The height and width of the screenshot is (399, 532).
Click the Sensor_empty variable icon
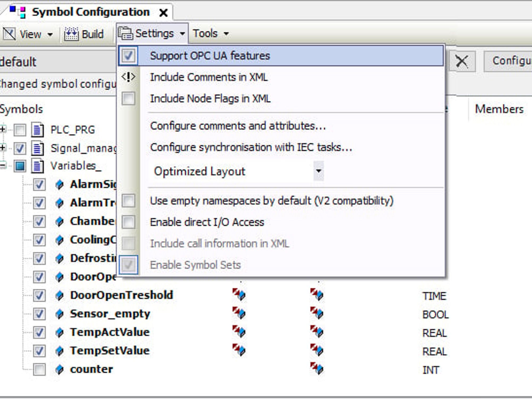tap(59, 314)
